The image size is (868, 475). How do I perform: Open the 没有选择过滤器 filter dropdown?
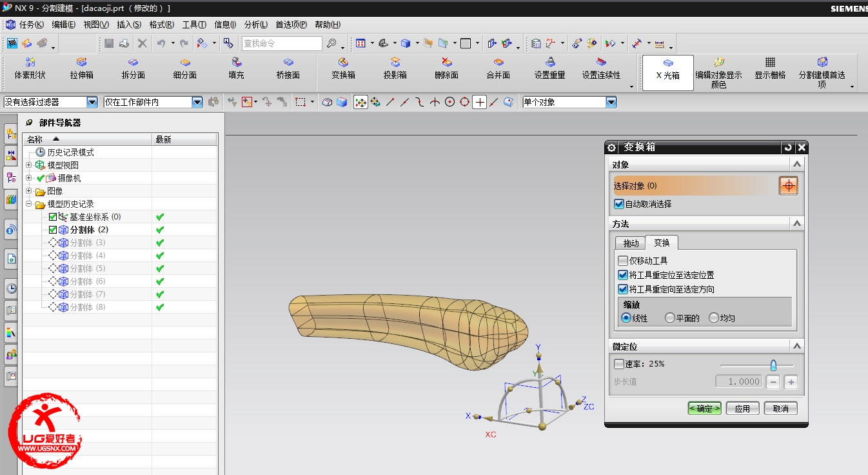[x=92, y=102]
